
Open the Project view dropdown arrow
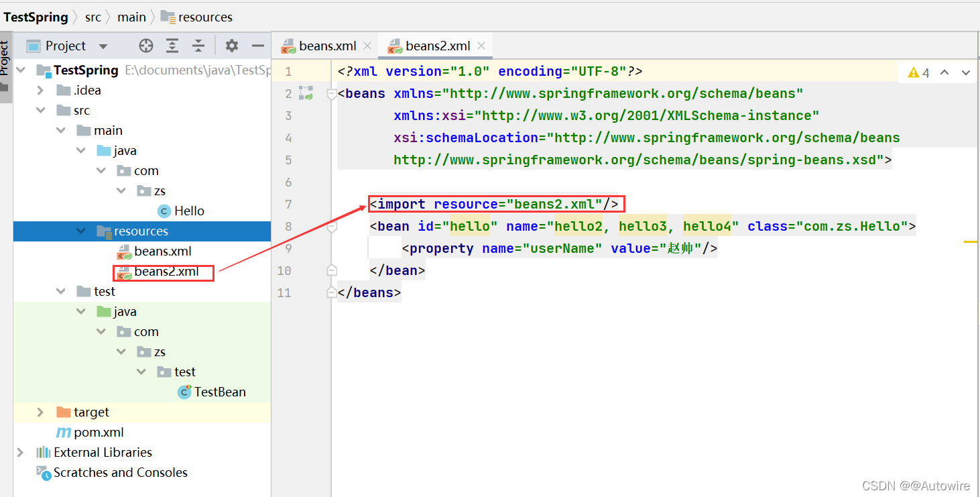pos(103,46)
